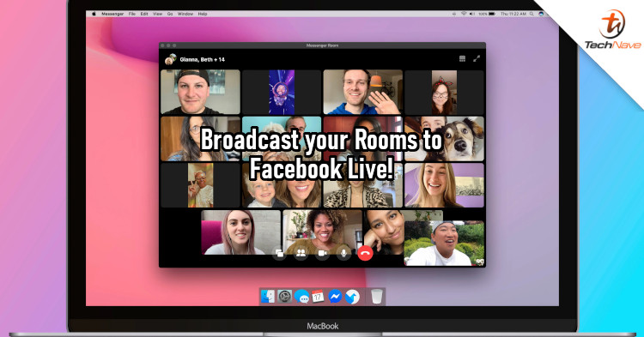644x337 pixels.
Task: Open the Window menu
Action: click(185, 14)
